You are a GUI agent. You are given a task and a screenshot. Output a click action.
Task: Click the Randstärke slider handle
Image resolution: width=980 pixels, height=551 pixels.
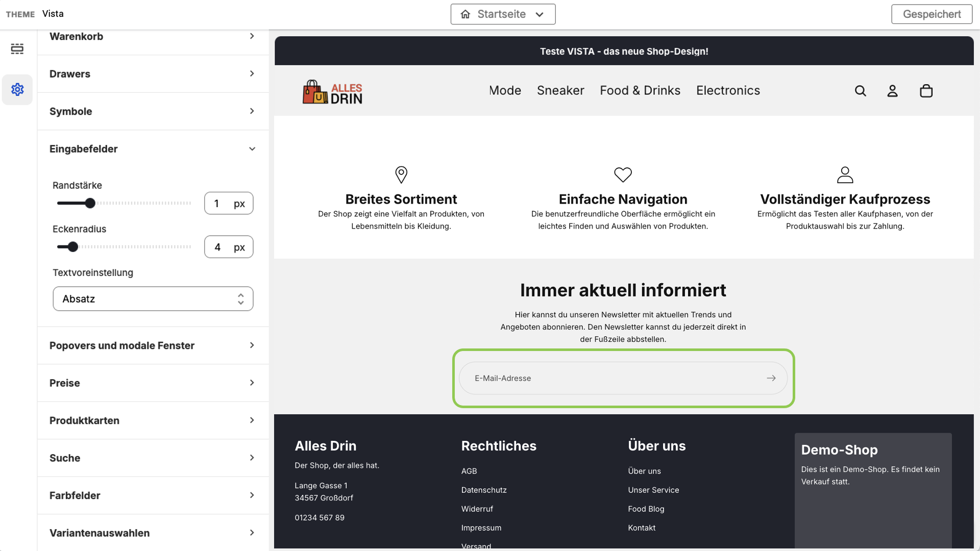[x=90, y=204]
